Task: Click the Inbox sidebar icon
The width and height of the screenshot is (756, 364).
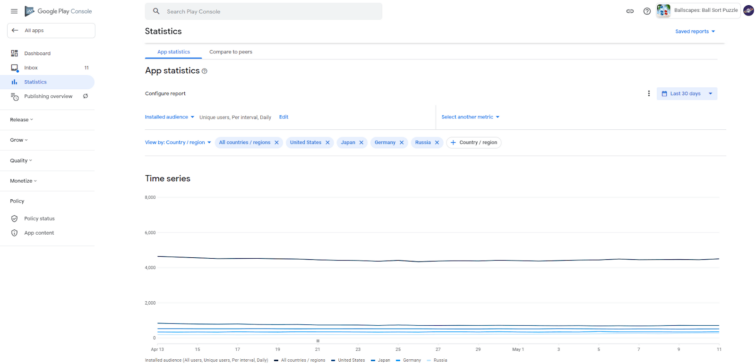Action: (x=14, y=68)
